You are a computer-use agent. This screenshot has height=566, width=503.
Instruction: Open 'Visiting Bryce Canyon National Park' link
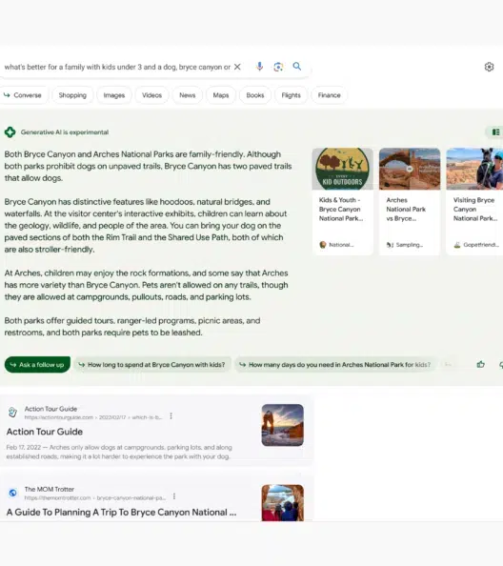tap(475, 209)
